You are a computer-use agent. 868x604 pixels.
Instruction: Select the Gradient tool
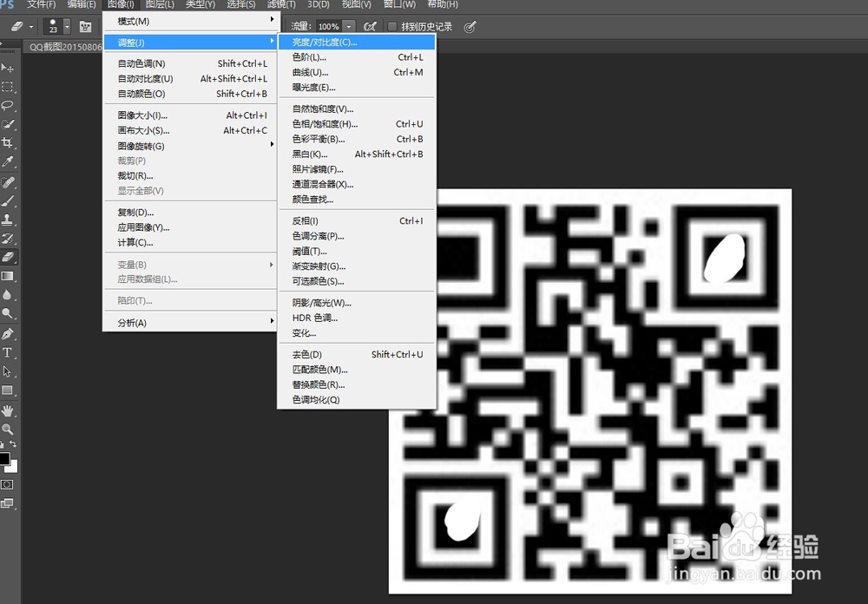(x=8, y=276)
